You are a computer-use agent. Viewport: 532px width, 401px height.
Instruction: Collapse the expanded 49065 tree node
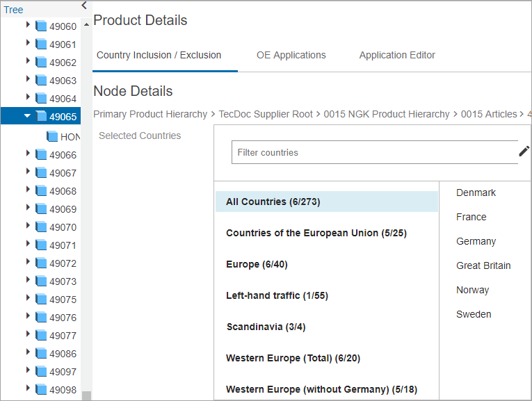[x=28, y=116]
